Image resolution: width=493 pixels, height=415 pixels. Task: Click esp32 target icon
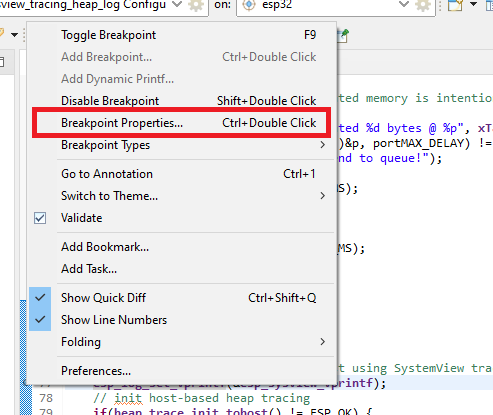coord(249,5)
